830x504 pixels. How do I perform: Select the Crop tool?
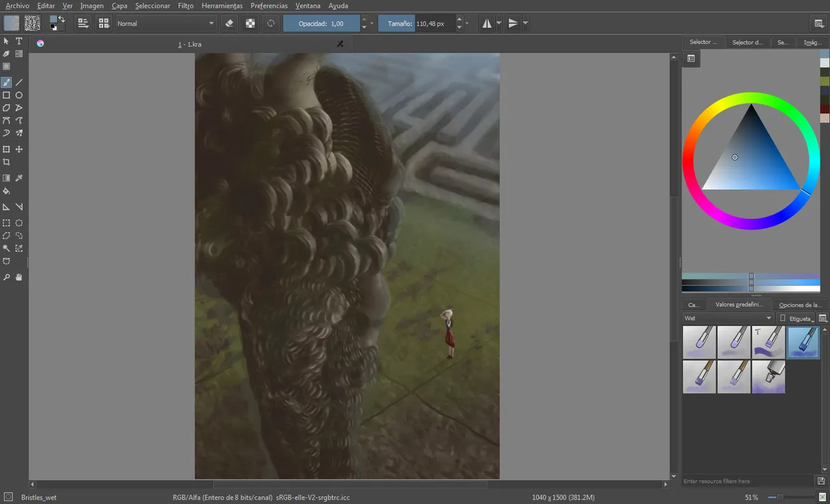pyautogui.click(x=6, y=162)
